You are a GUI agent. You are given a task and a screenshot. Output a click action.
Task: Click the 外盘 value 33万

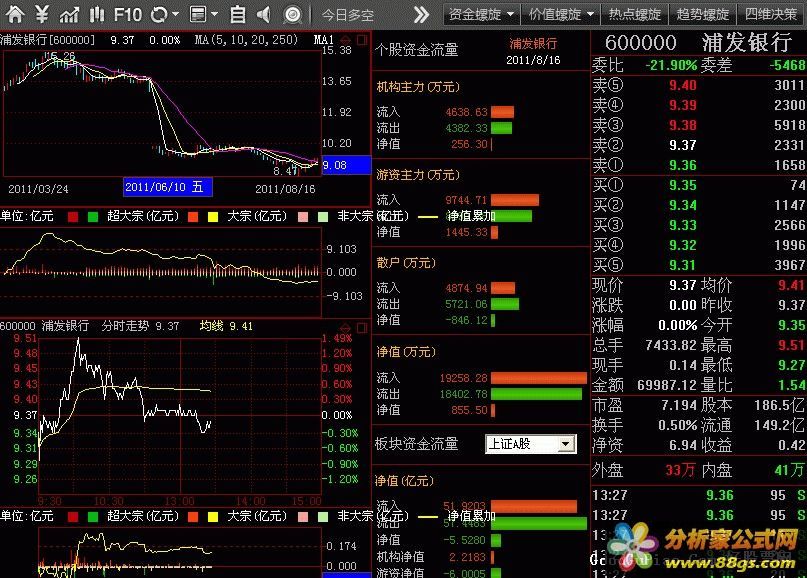[x=680, y=470]
